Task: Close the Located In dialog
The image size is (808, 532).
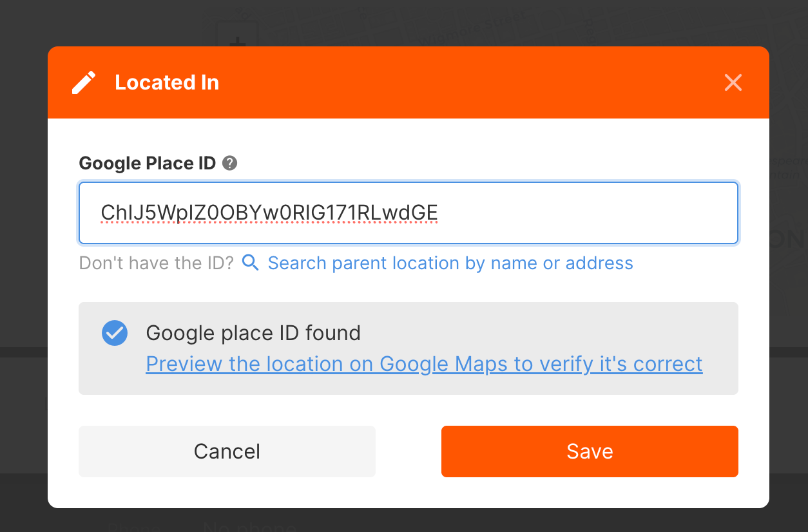Action: 733,82
